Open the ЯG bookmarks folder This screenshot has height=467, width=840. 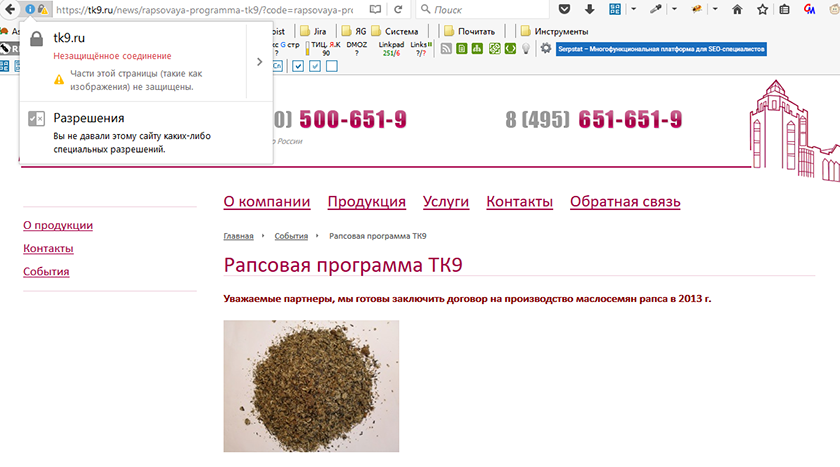(354, 31)
